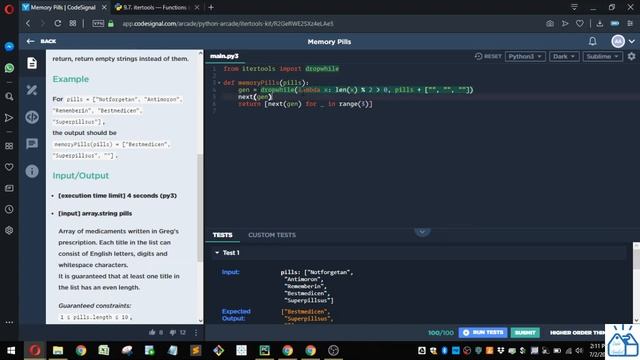
Task: Open the code brackets side panel icon
Action: pos(32,117)
